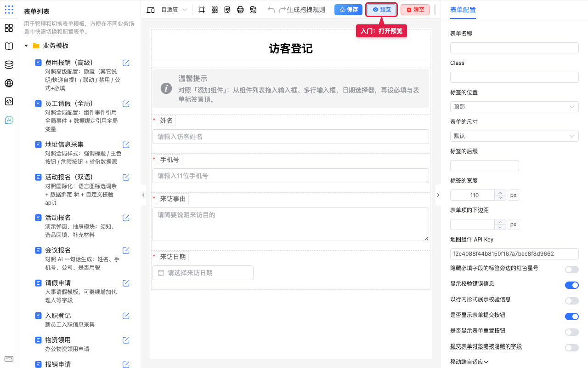Click the artboard frame toolbar icon
The image size is (588, 368).
202,10
